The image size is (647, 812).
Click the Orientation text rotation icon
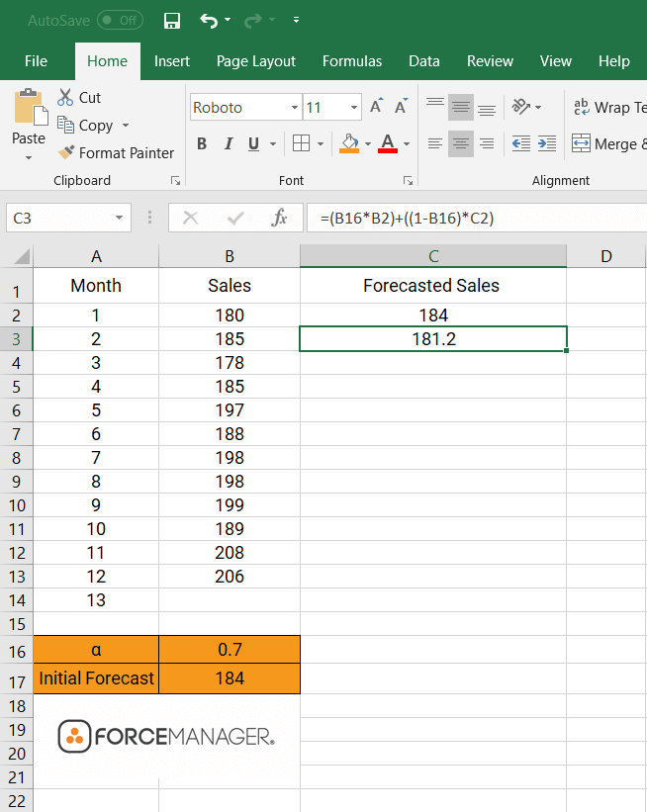pyautogui.click(x=521, y=107)
